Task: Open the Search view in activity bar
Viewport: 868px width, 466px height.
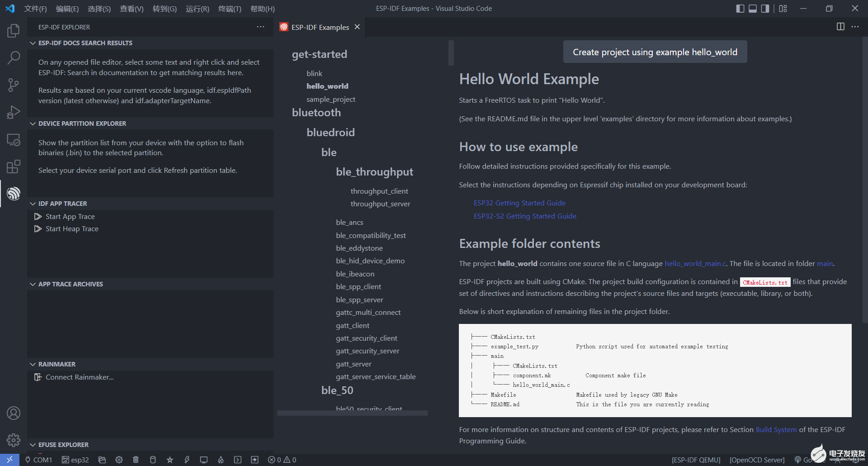Action: (x=14, y=57)
